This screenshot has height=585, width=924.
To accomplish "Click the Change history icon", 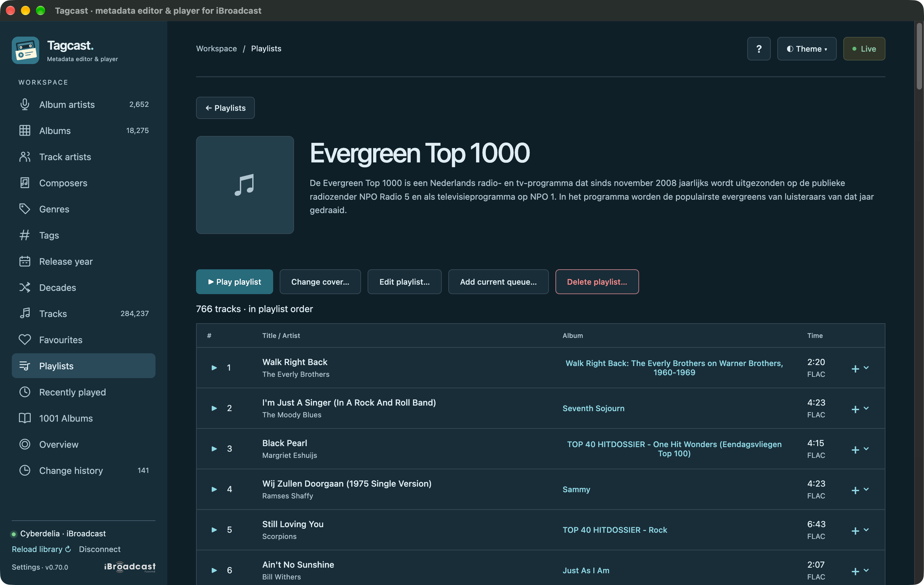I will (x=25, y=470).
